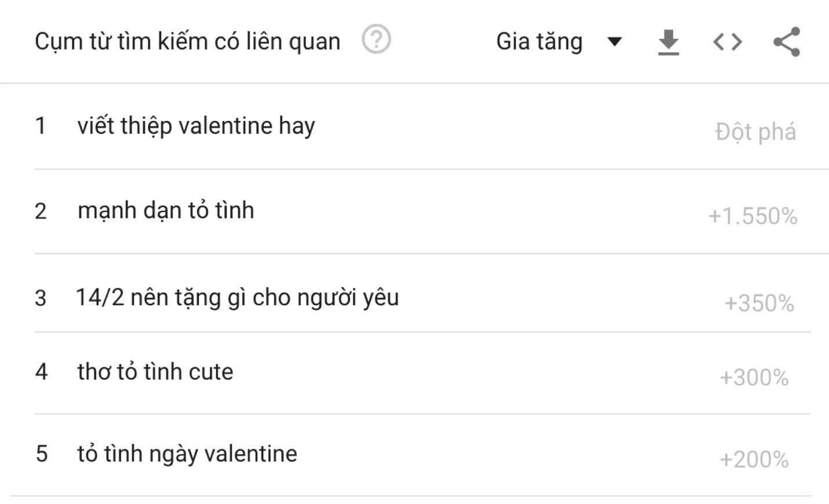Screen dimensions: 829x504
Task: Click the "Đột phá" breakout label
Action: click(x=755, y=132)
